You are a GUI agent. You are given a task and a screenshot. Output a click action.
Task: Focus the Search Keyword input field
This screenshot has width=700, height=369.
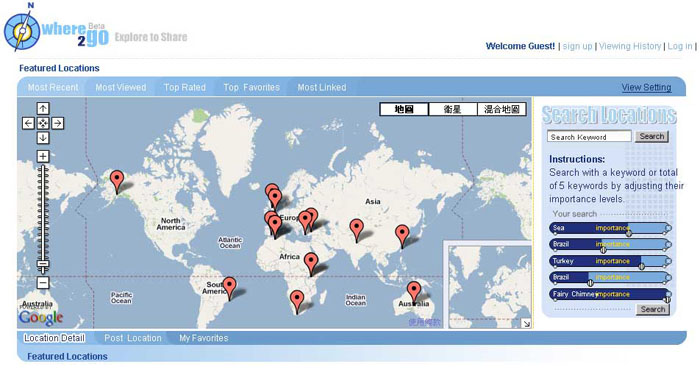tap(589, 137)
